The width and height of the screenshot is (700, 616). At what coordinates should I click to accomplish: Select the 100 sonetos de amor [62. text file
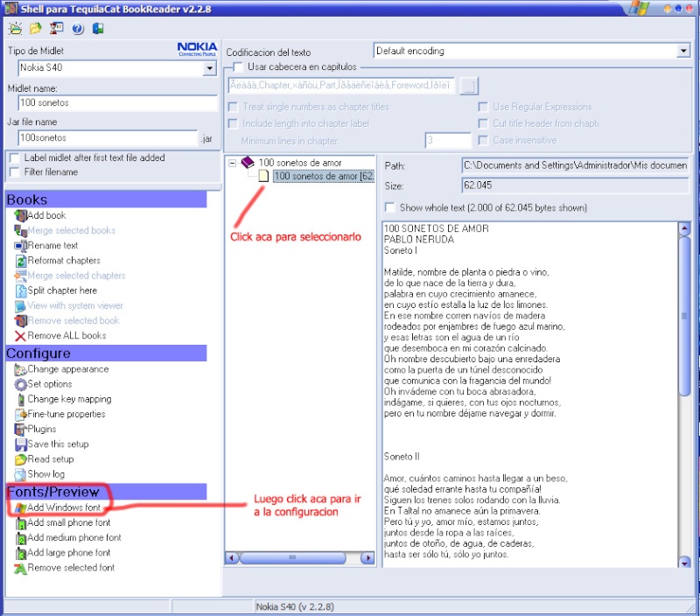[324, 177]
